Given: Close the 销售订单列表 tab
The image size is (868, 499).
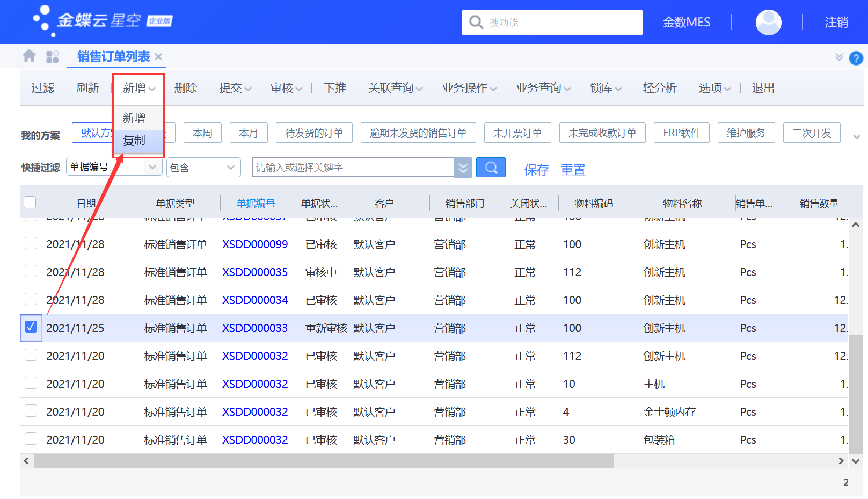Looking at the screenshot, I should point(158,56).
